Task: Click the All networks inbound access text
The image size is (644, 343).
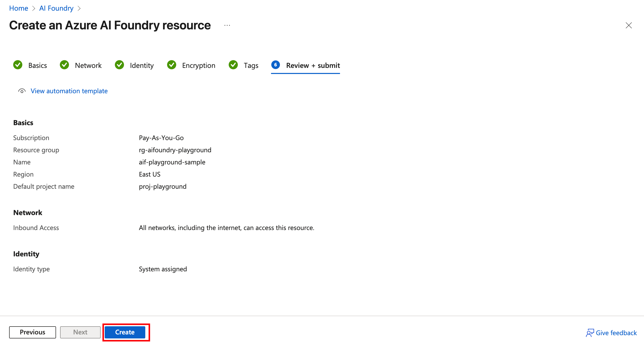Action: (x=226, y=228)
